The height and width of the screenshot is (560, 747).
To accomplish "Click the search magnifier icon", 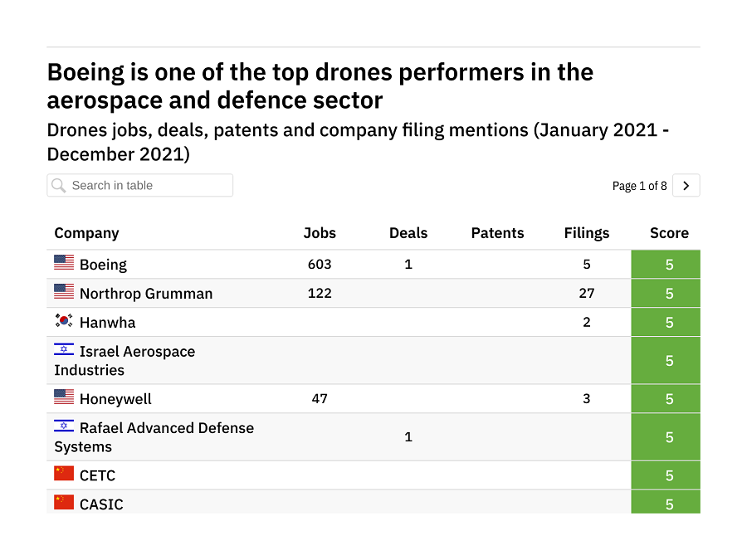I will (x=58, y=186).
